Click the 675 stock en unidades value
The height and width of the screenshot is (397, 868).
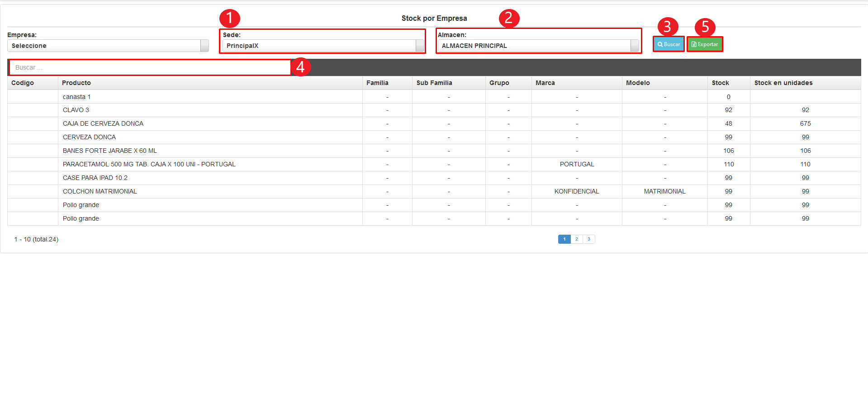click(806, 123)
